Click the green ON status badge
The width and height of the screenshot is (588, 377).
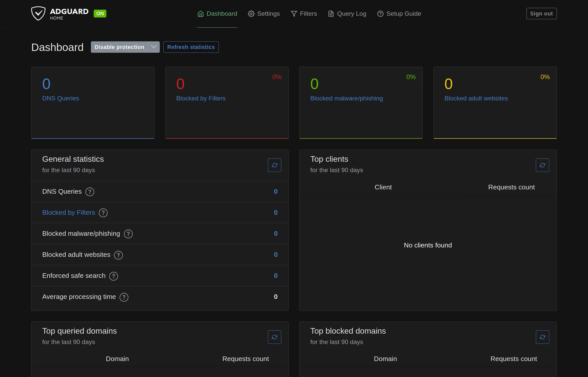click(x=100, y=13)
